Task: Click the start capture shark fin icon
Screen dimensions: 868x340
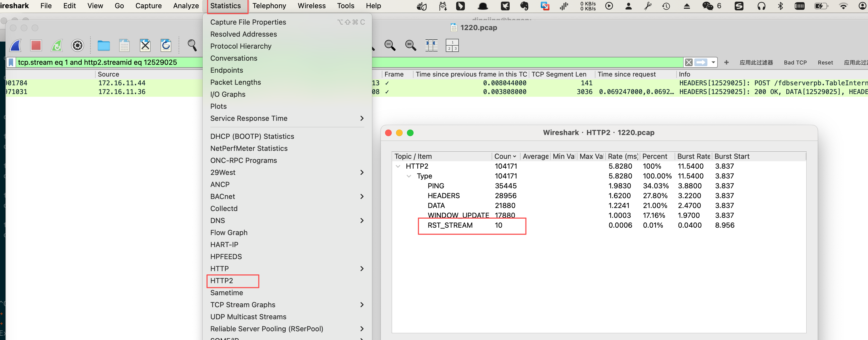Action: 16,46
